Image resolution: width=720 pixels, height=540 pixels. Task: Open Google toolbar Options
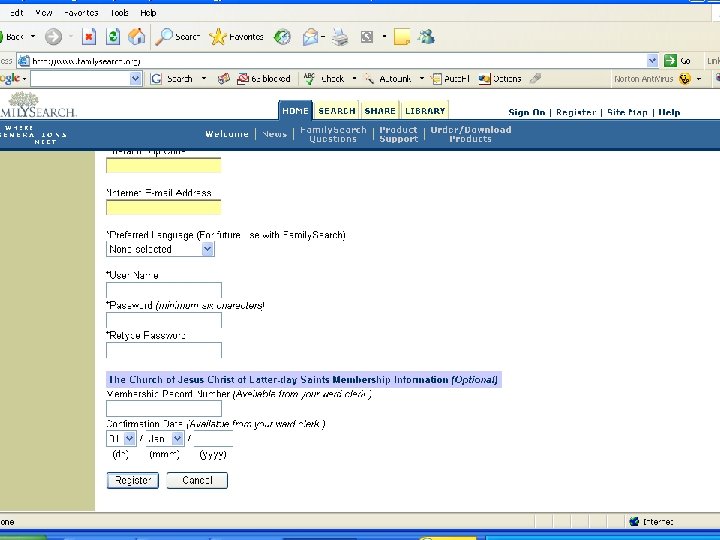[x=500, y=79]
